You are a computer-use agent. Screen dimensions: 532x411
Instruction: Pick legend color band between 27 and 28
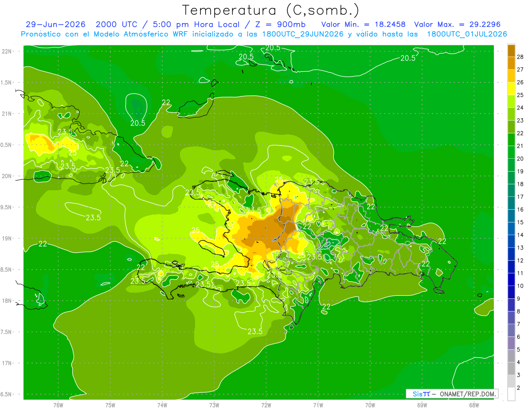(511, 63)
